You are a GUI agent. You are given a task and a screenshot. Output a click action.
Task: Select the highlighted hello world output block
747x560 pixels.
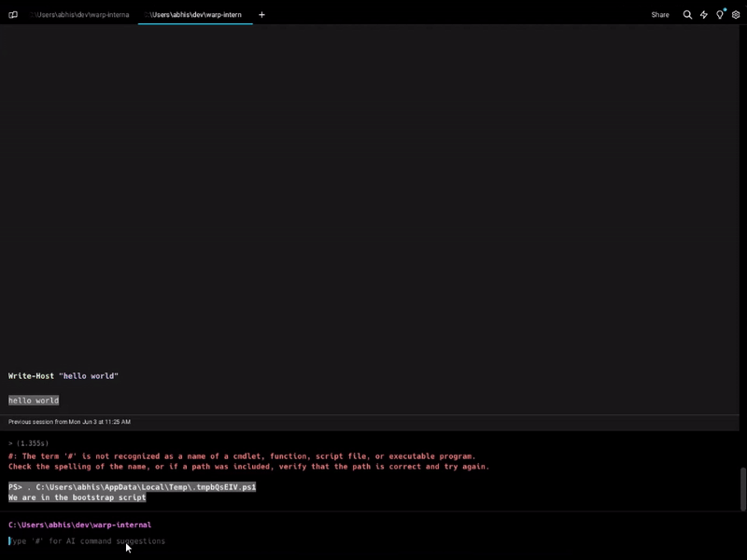34,399
